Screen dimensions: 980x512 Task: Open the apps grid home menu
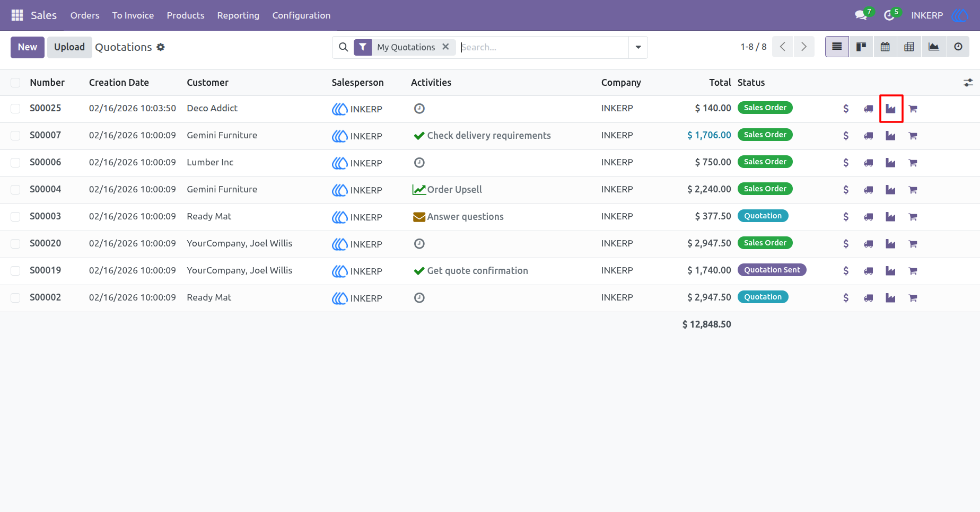[17, 15]
